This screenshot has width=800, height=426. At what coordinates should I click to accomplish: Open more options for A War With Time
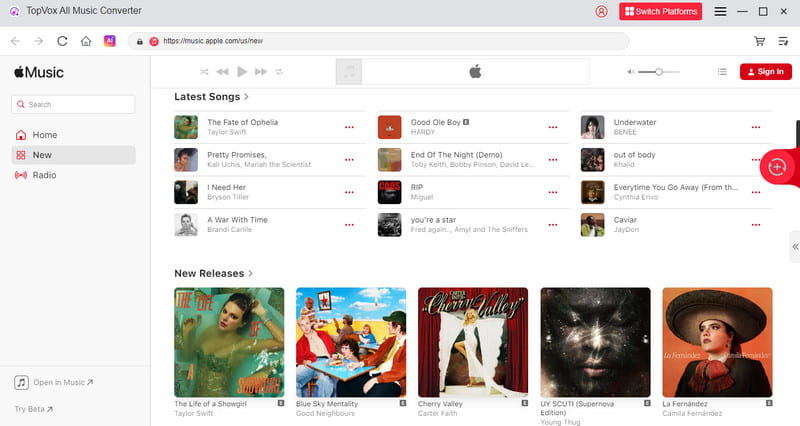tap(349, 225)
